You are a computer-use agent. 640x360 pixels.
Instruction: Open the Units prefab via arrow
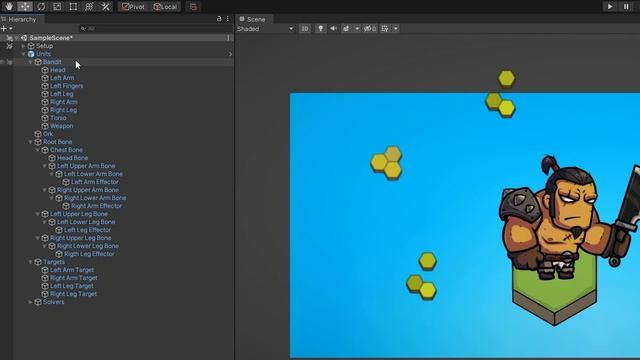230,54
